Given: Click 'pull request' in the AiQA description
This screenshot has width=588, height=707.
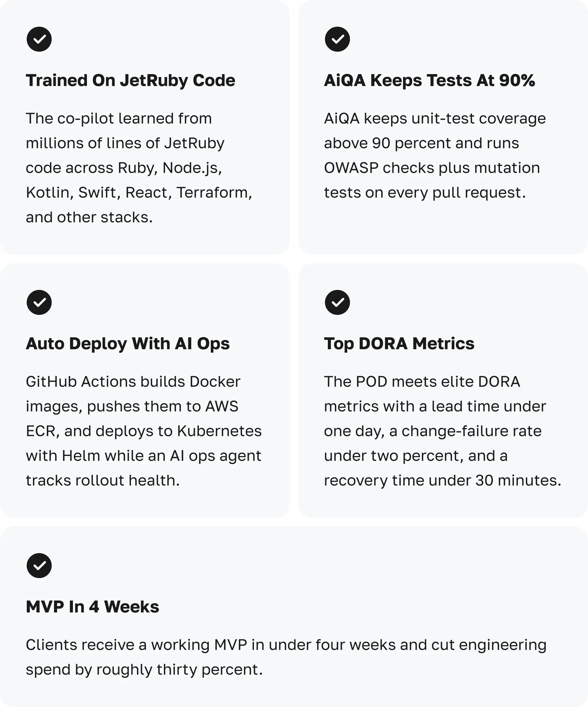Looking at the screenshot, I should click(478, 193).
